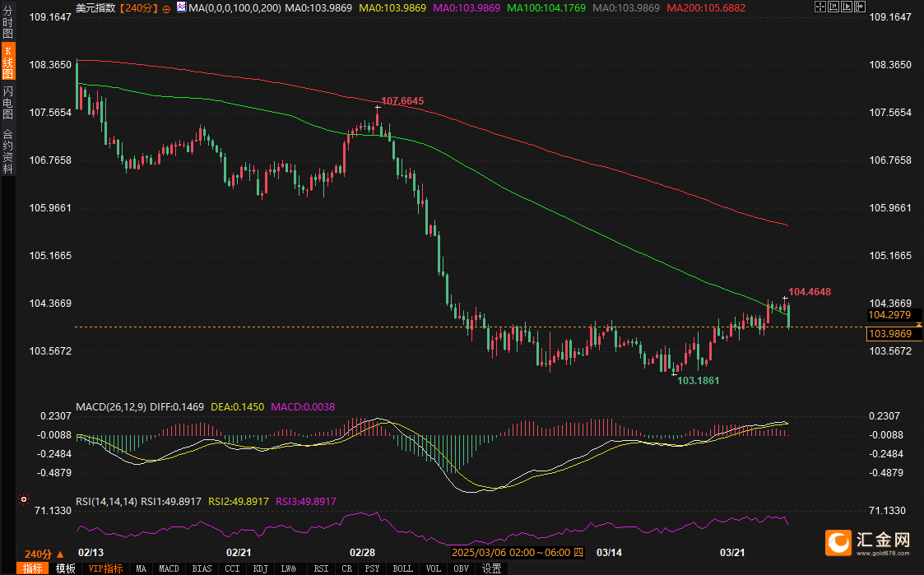
Task: Select the 指标 bottom tab
Action: pyautogui.click(x=33, y=568)
